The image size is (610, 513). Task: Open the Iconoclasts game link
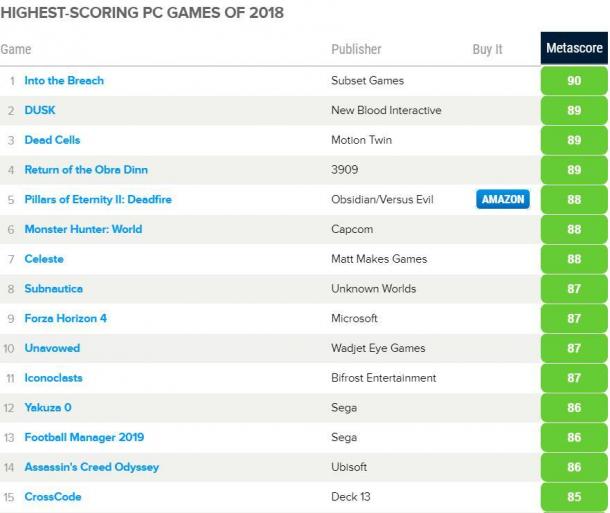click(53, 378)
